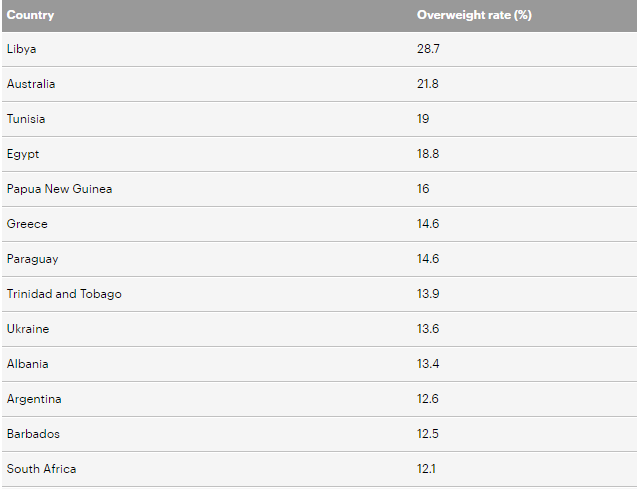Select the Albania table cell

click(28, 364)
